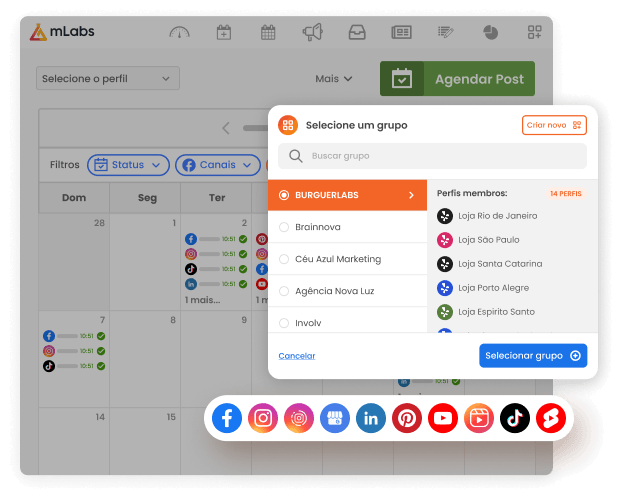Click the Criar novo button
Viewport: 618px width, 500px height.
[554, 125]
